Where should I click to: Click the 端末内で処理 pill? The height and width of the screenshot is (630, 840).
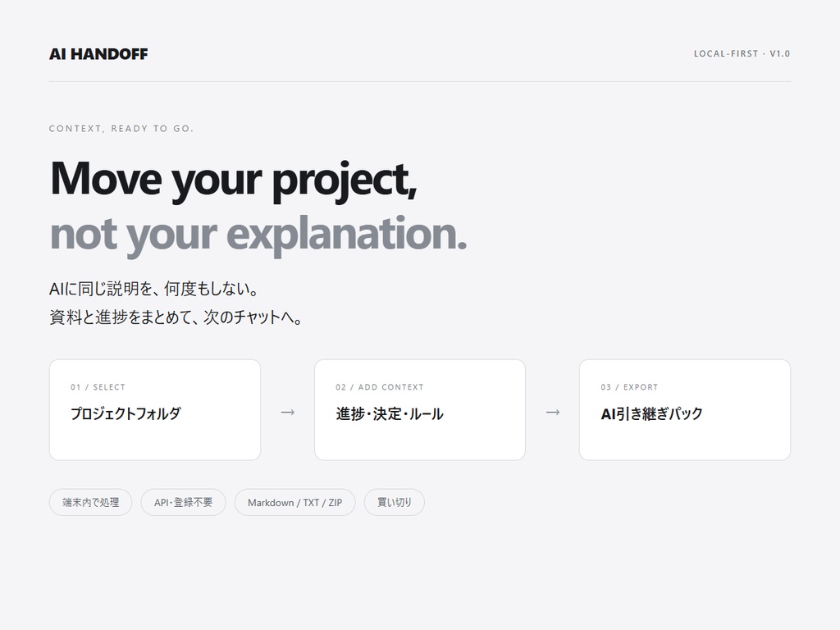90,503
